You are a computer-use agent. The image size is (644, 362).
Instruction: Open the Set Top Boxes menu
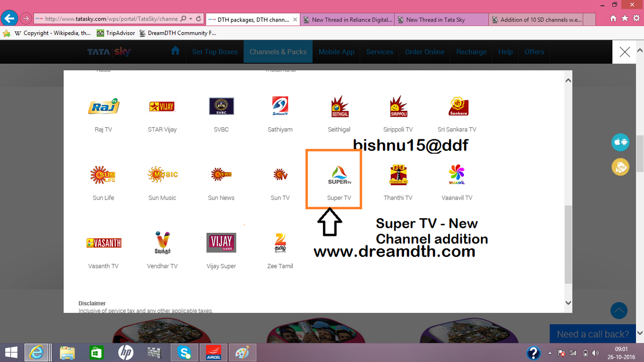point(215,52)
